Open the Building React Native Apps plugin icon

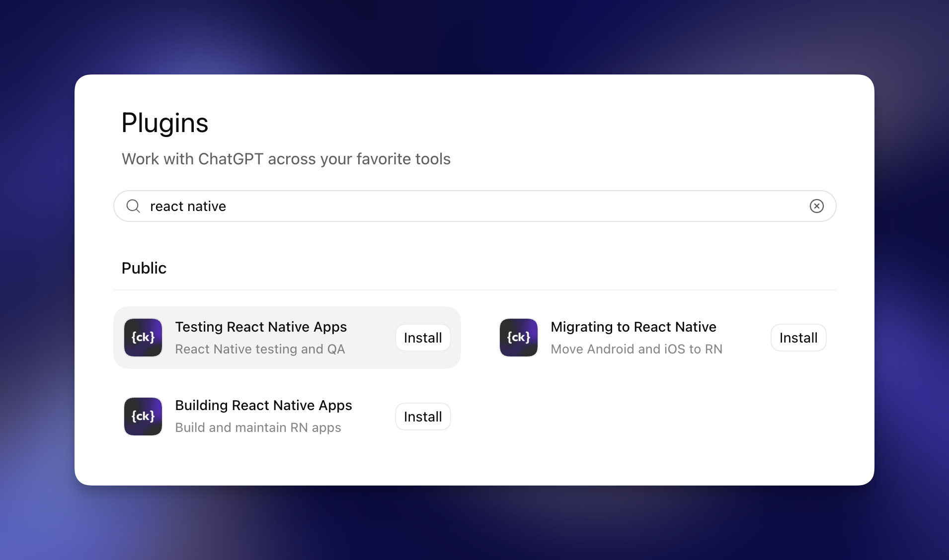point(143,417)
